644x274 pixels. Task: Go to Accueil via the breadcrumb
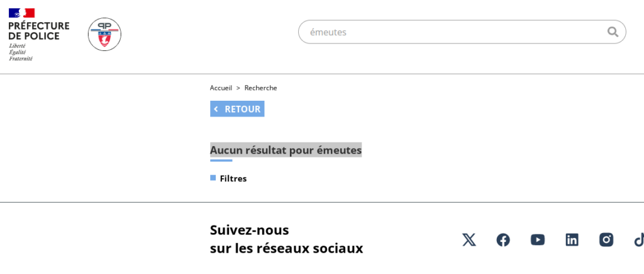(221, 88)
